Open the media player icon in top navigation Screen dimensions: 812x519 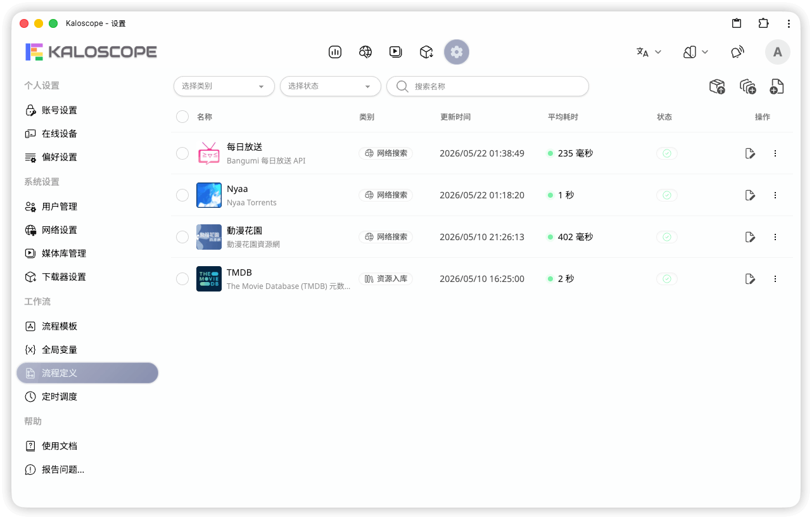[x=396, y=52]
